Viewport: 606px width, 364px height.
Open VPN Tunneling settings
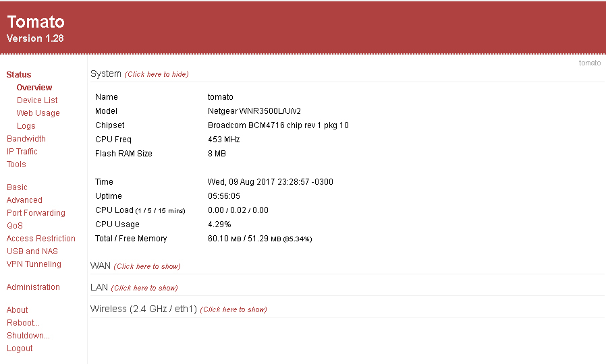pyautogui.click(x=34, y=264)
